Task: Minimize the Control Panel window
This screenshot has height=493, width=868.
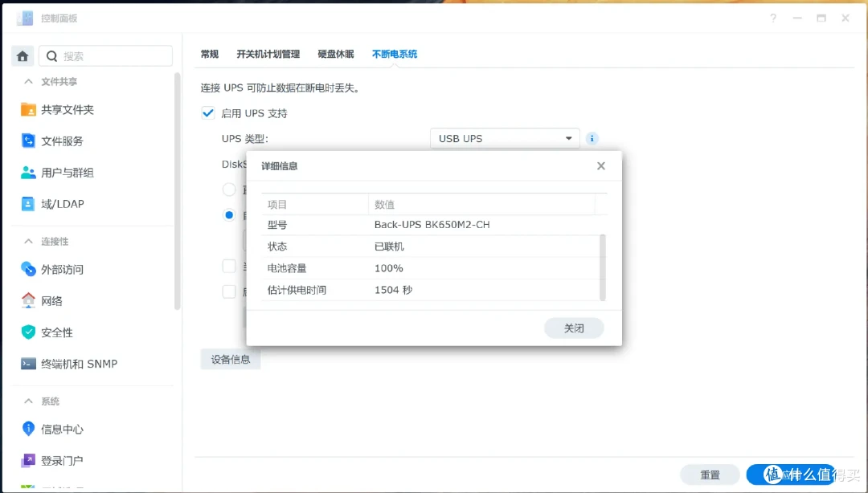Action: (797, 18)
